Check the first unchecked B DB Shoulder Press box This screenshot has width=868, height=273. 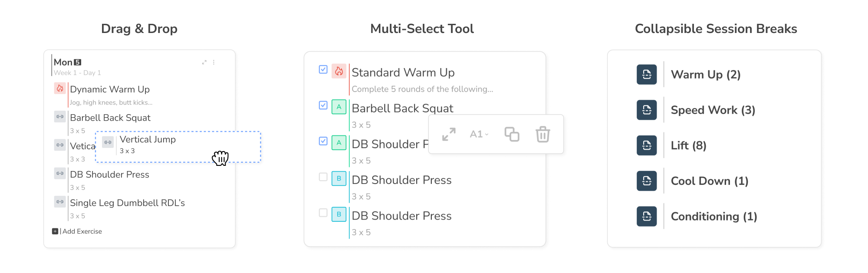[323, 177]
